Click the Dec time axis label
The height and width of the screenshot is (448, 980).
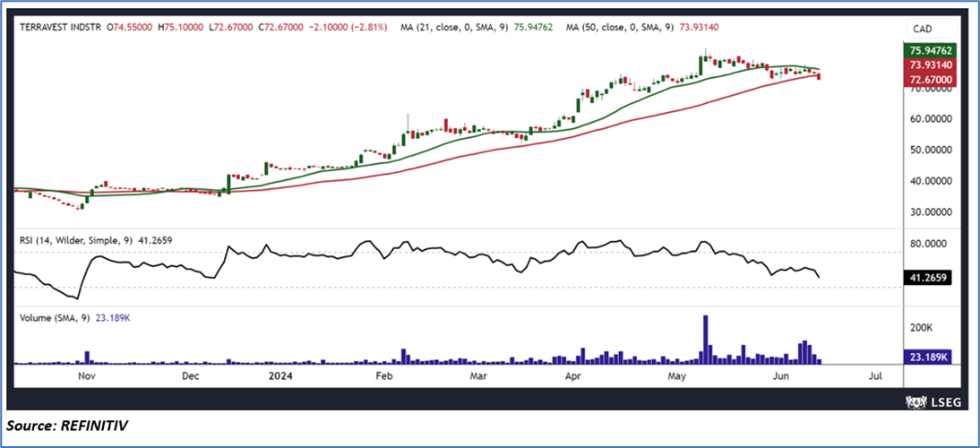point(190,376)
